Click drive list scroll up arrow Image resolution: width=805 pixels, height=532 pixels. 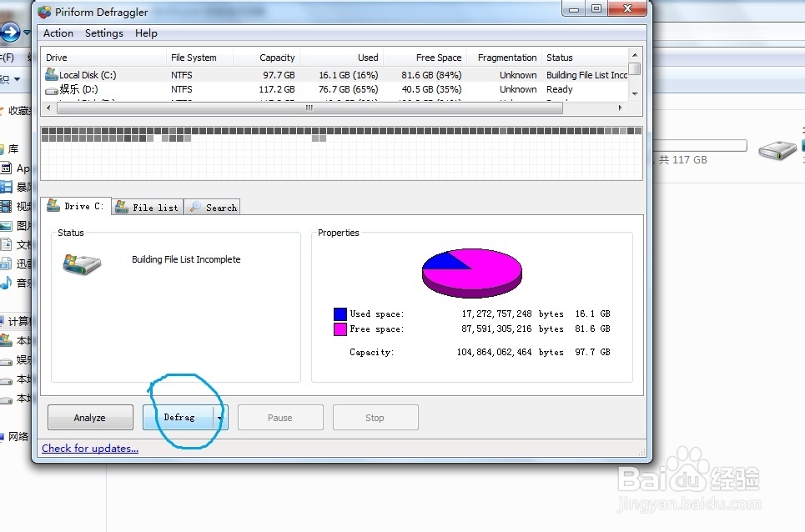635,54
